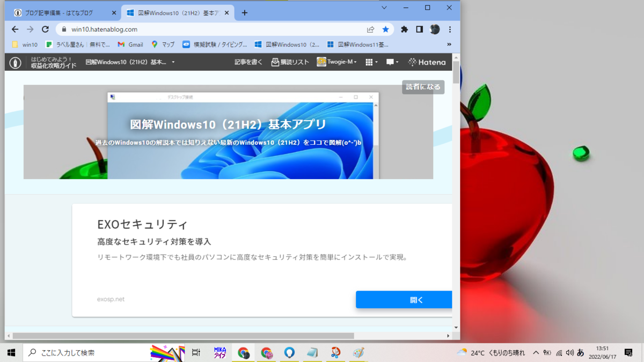
Task: Open the 購読リスト link
Action: pyautogui.click(x=290, y=62)
